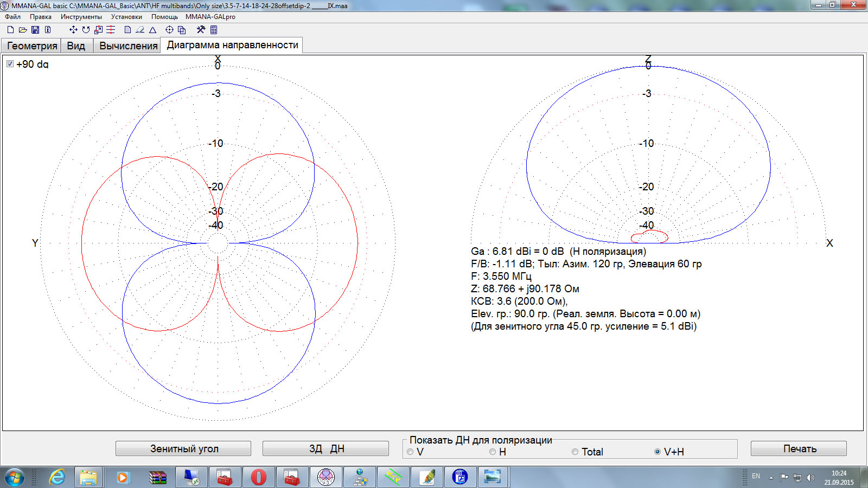The width and height of the screenshot is (868, 488).
Task: Select the rotate arrow toolbar icon
Action: (86, 30)
